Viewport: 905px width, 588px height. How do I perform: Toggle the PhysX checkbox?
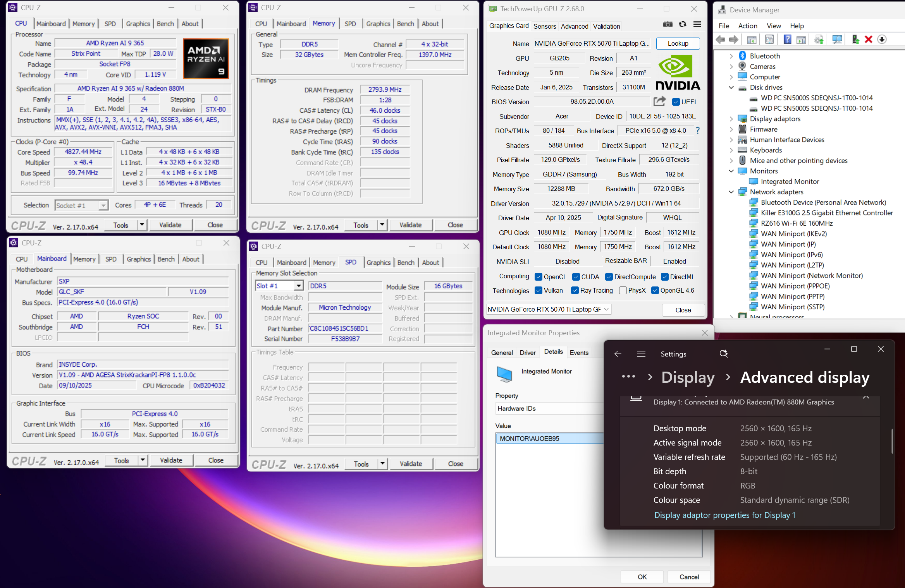623,291
